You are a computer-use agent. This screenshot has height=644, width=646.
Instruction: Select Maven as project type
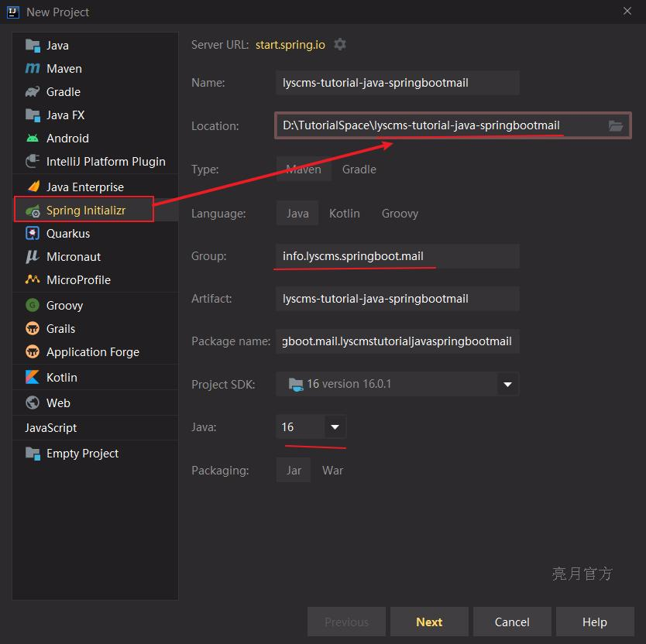pos(304,170)
